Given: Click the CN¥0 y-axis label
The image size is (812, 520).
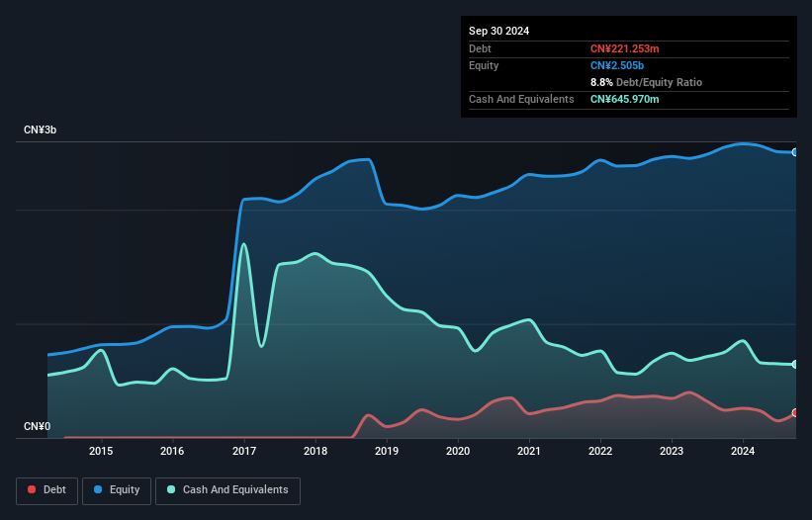Looking at the screenshot, I should pyautogui.click(x=37, y=426).
